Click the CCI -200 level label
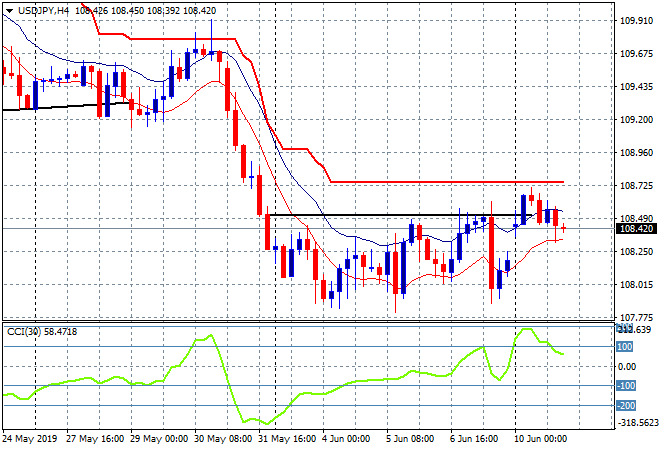660x450 pixels. pyautogui.click(x=626, y=406)
